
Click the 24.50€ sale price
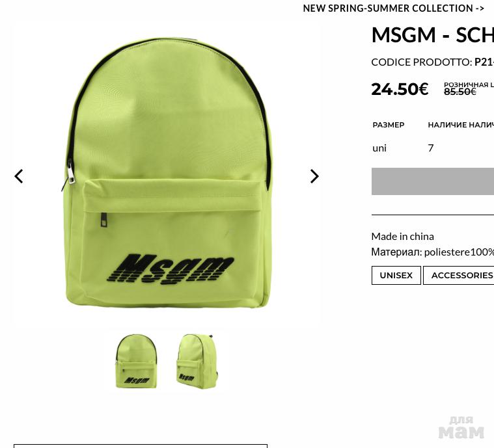click(400, 89)
